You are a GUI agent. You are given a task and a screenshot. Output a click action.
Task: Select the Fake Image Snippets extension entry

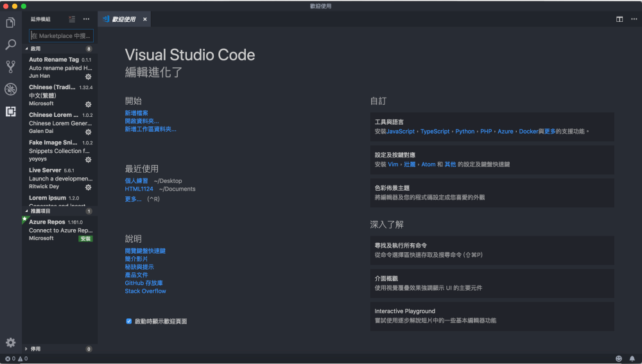(60, 151)
